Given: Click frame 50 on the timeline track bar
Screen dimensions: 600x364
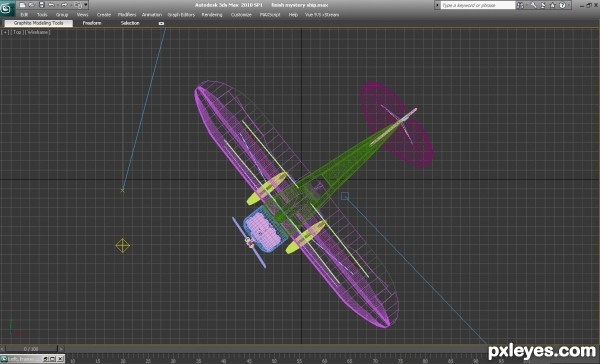Looking at the screenshot, I should (274, 361).
